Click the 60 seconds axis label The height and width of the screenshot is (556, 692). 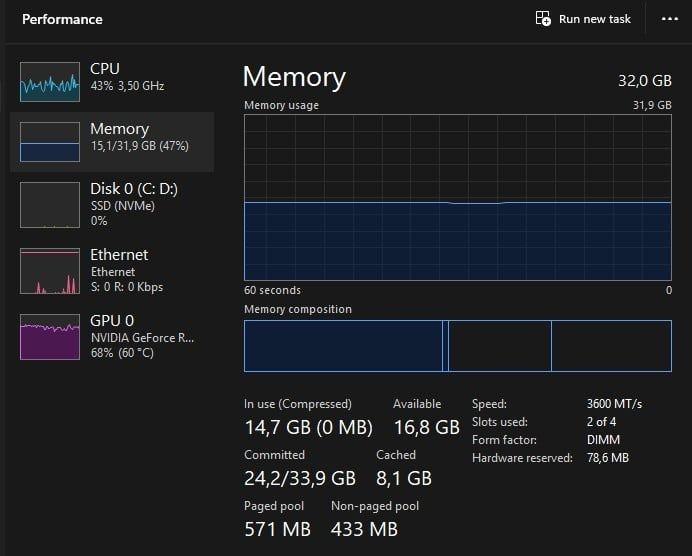pyautogui.click(x=272, y=290)
